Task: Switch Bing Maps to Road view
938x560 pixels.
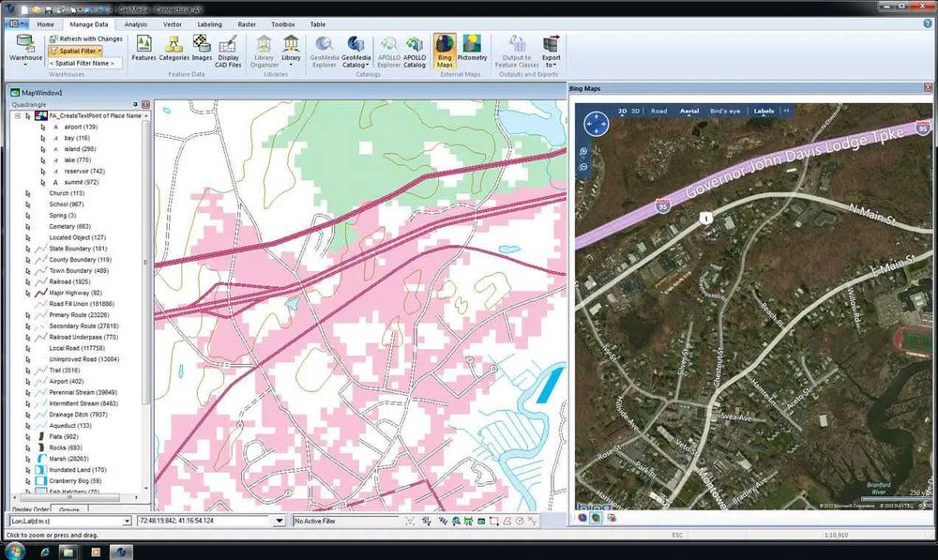Action: click(658, 111)
